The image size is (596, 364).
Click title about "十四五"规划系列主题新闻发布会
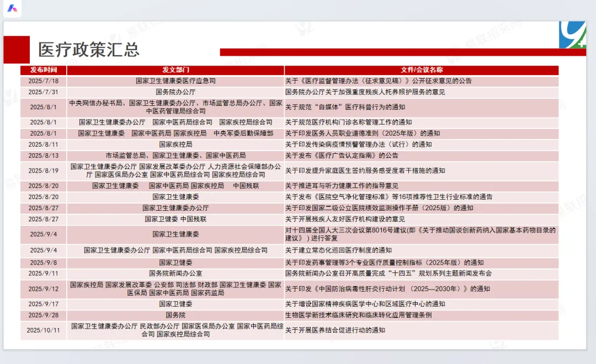click(x=389, y=274)
